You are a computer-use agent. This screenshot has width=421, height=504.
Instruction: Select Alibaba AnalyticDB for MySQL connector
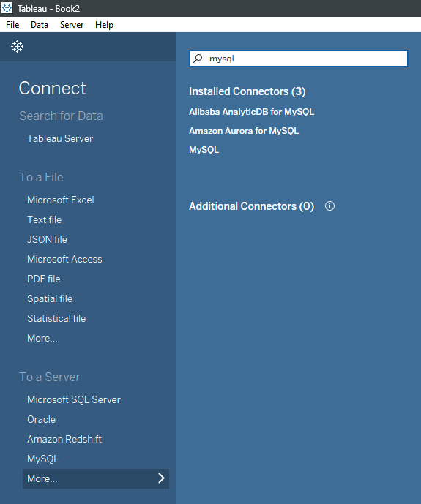252,112
